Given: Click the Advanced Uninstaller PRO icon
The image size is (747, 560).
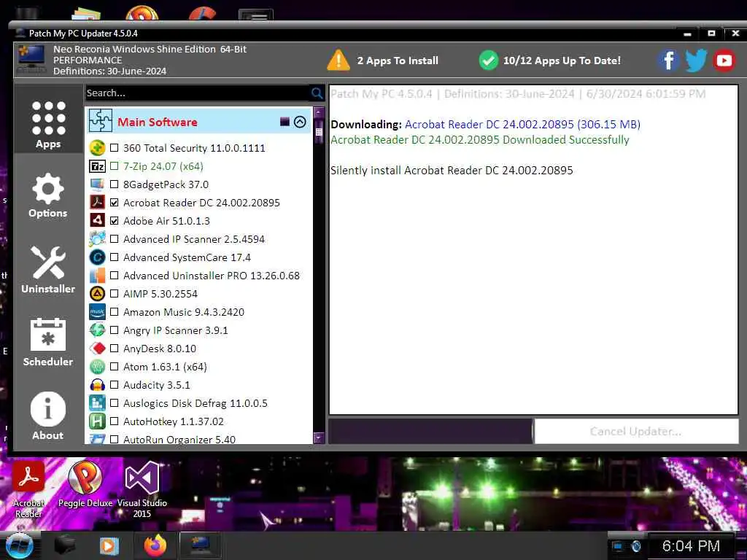Looking at the screenshot, I should [x=97, y=275].
